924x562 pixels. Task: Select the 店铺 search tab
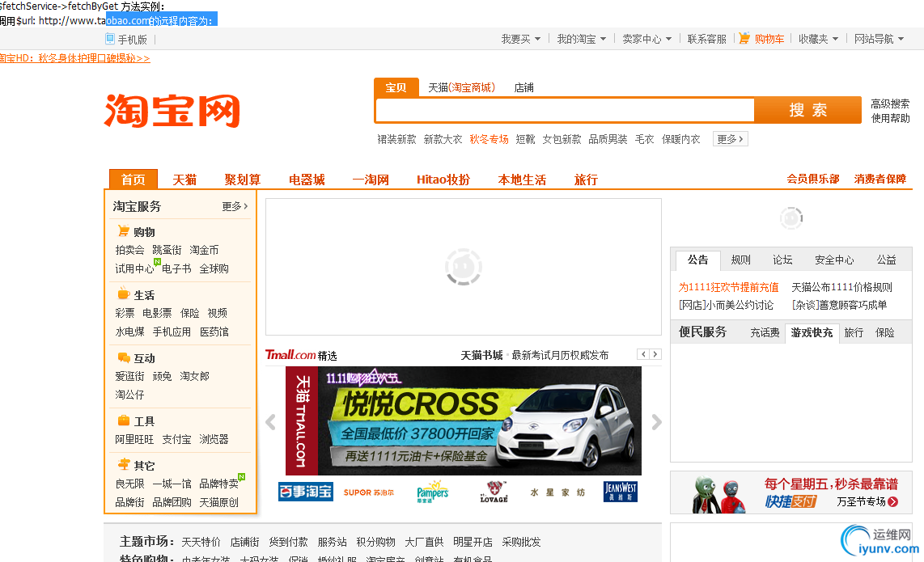(523, 88)
